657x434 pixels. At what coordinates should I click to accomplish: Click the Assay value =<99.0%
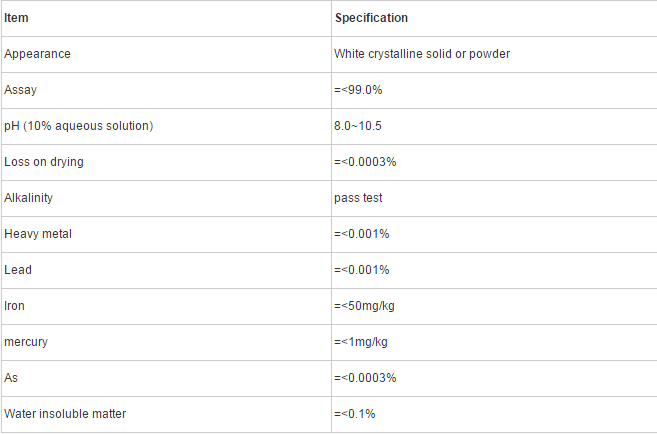tap(358, 90)
